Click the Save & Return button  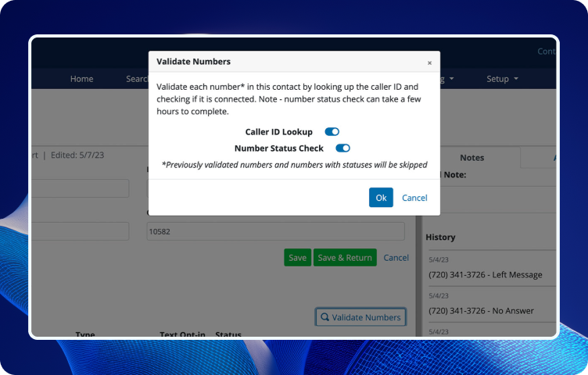click(345, 258)
